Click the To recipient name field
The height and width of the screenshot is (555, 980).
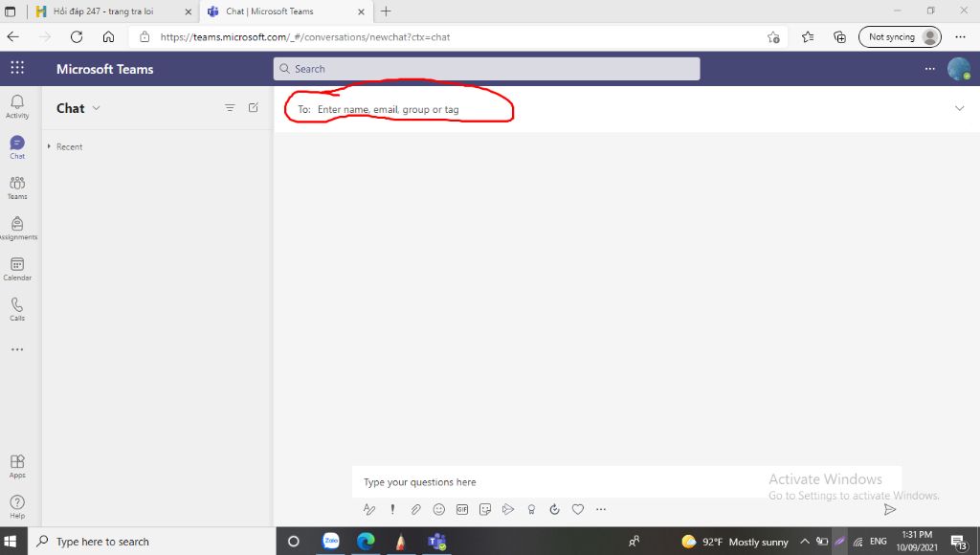pos(389,109)
